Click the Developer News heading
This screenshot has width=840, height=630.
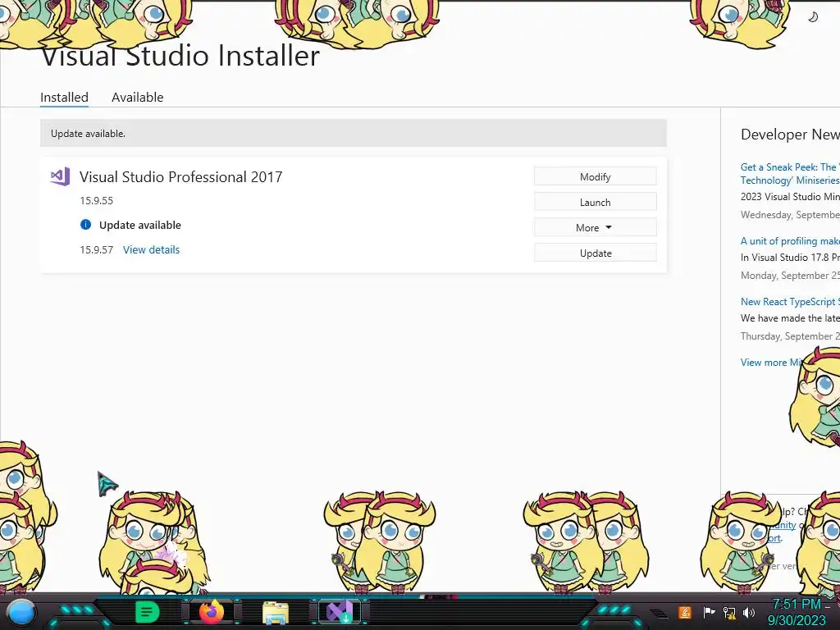(790, 135)
